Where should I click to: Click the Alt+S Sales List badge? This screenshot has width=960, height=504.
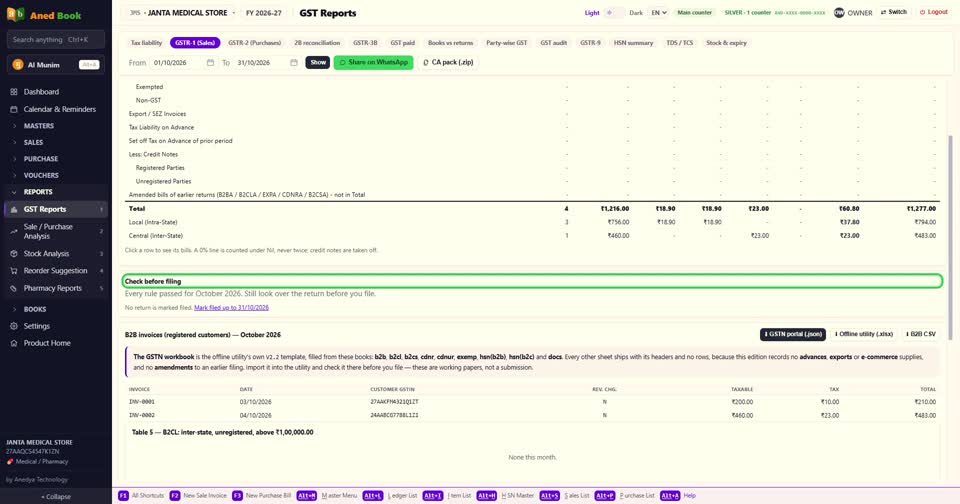click(549, 495)
